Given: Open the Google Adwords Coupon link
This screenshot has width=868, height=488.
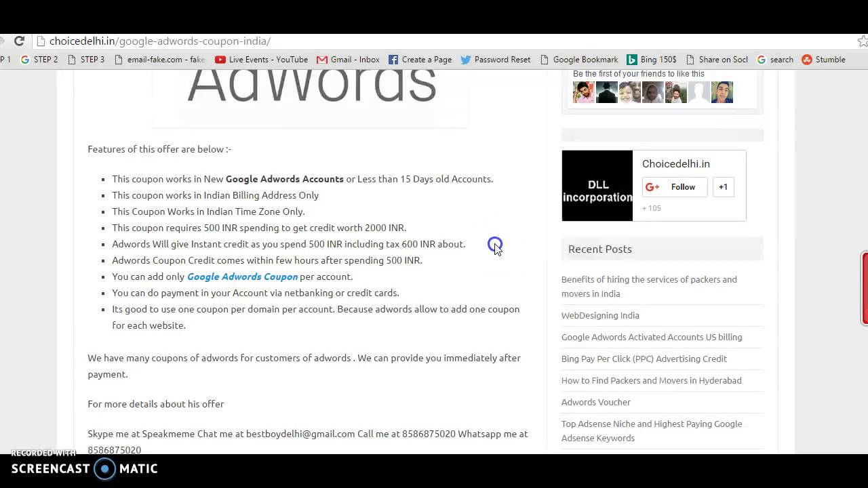Looking at the screenshot, I should pos(242,277).
